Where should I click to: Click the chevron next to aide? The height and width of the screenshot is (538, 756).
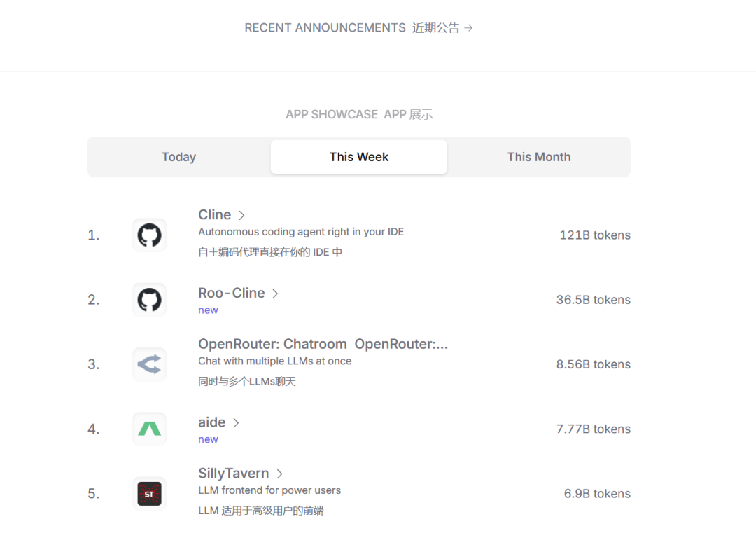[236, 423]
